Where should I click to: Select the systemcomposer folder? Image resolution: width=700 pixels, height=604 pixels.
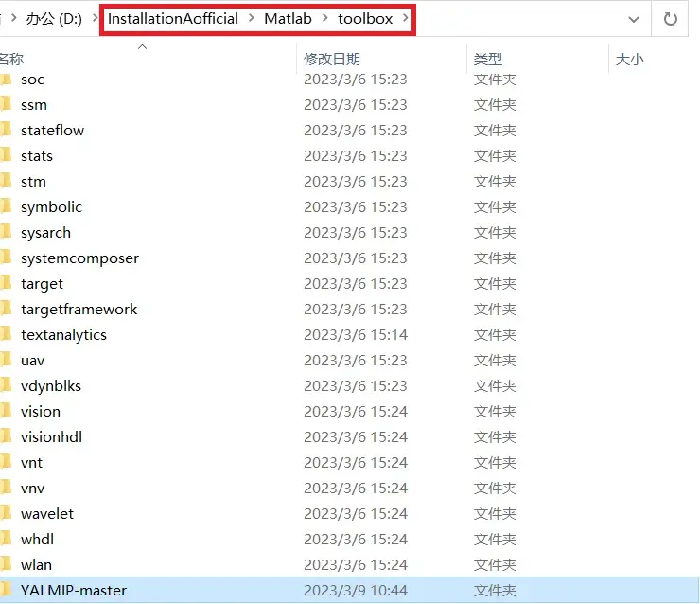tap(79, 258)
